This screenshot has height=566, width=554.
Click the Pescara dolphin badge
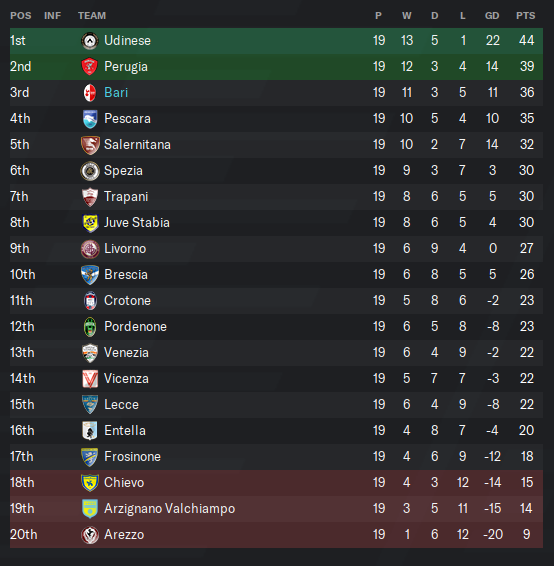pos(90,119)
